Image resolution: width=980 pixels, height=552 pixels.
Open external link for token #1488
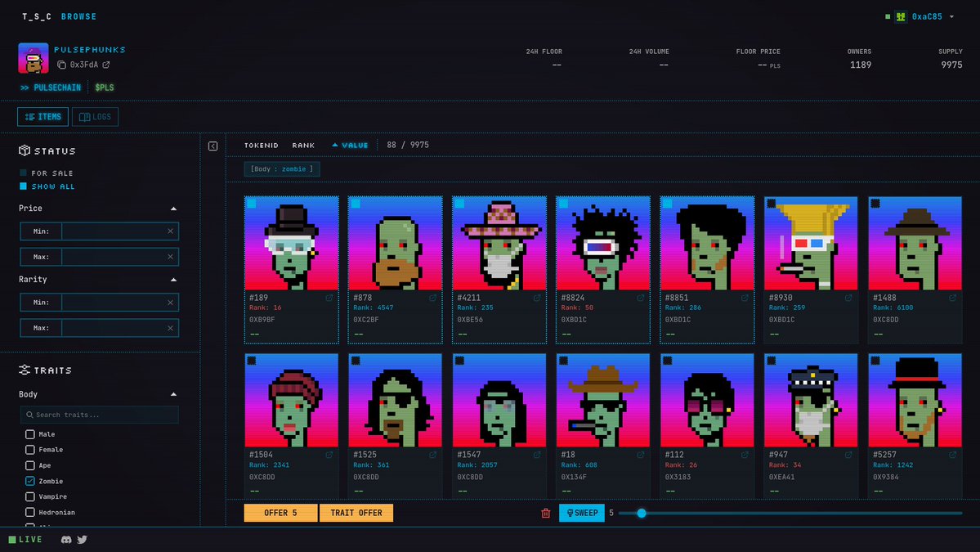[x=952, y=298]
